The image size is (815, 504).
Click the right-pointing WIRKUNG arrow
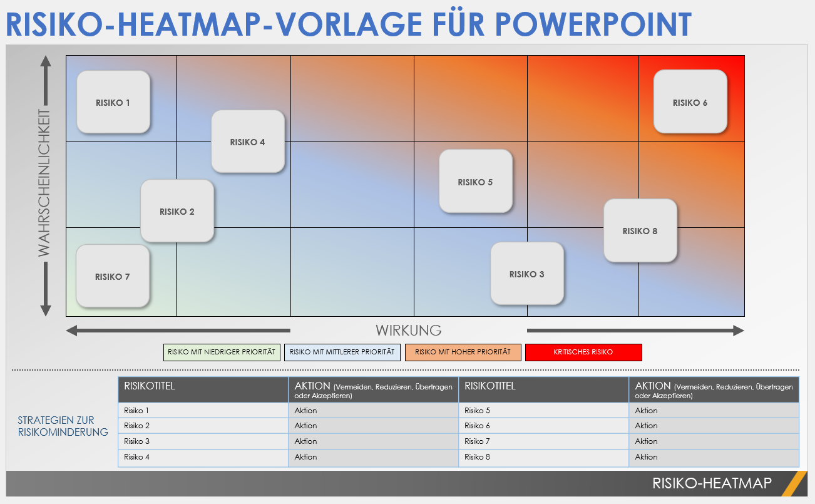[636, 331]
